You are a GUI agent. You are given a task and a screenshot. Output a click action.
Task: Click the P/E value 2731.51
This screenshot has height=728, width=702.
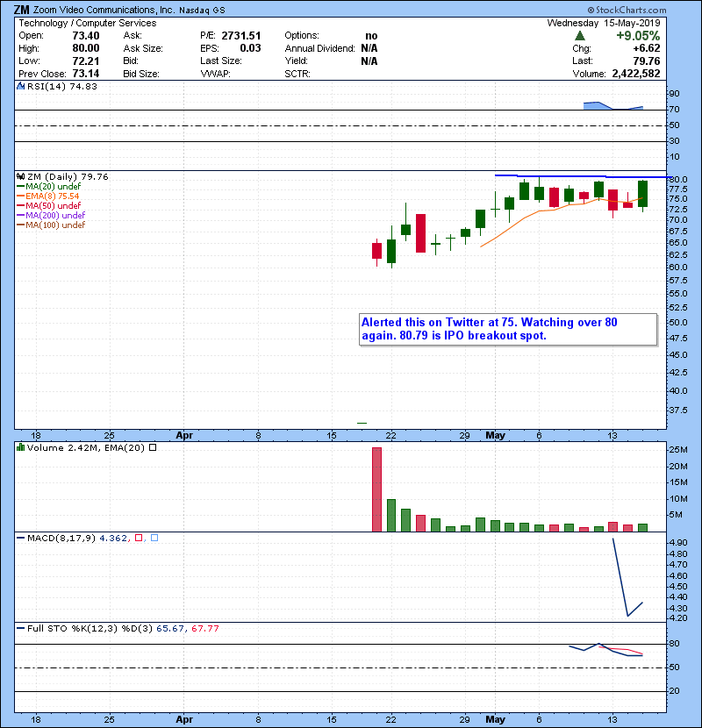[241, 36]
